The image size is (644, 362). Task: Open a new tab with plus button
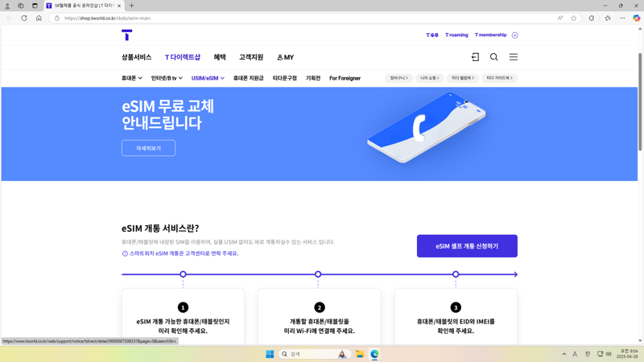pos(131,6)
